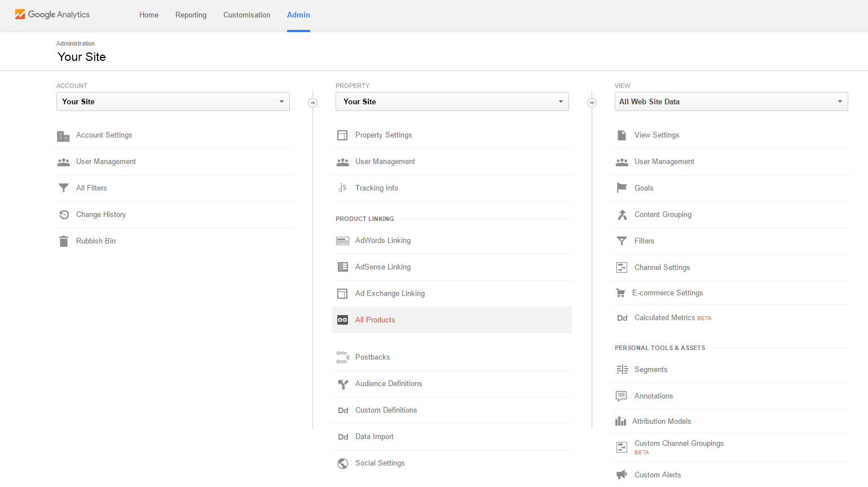Open All Filters in Account column

point(91,188)
